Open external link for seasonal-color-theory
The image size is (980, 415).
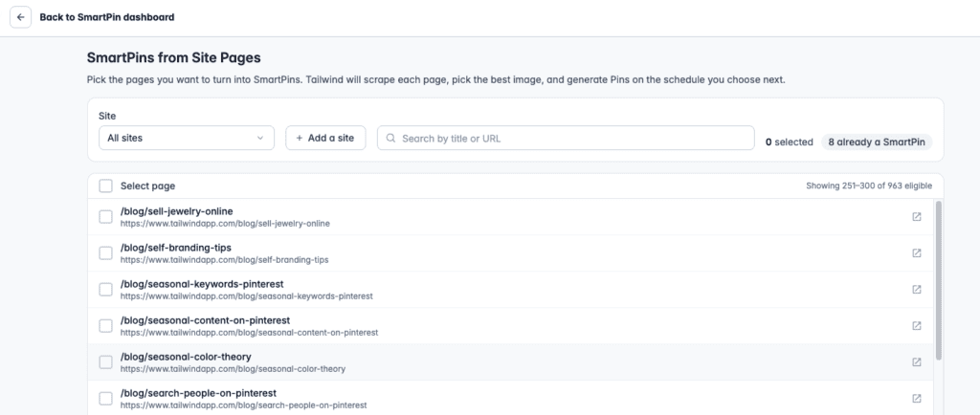point(916,362)
